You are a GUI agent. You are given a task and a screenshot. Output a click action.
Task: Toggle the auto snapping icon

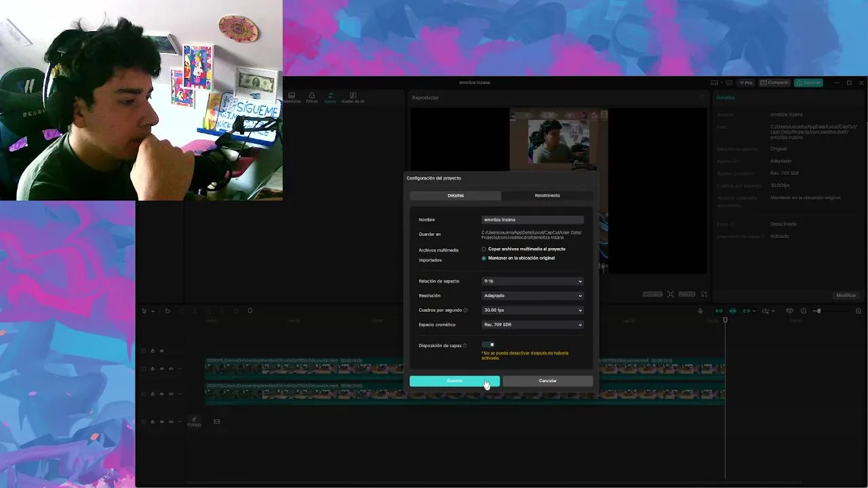click(732, 311)
